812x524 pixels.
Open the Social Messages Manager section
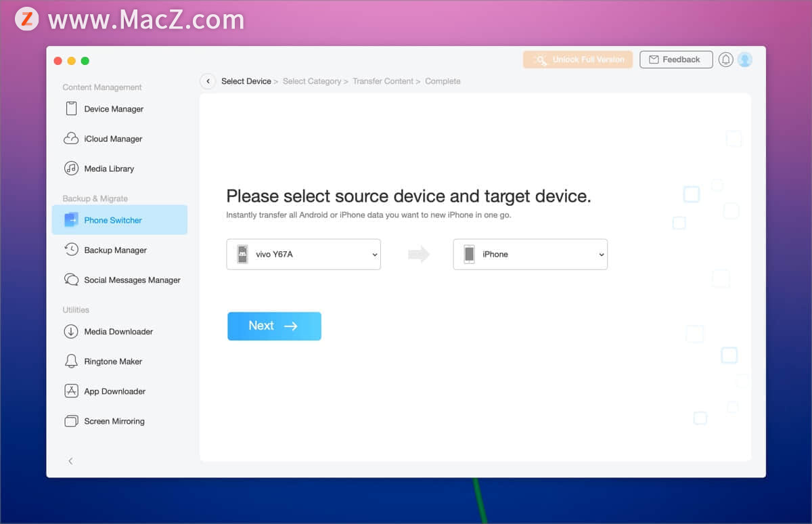[x=119, y=280]
